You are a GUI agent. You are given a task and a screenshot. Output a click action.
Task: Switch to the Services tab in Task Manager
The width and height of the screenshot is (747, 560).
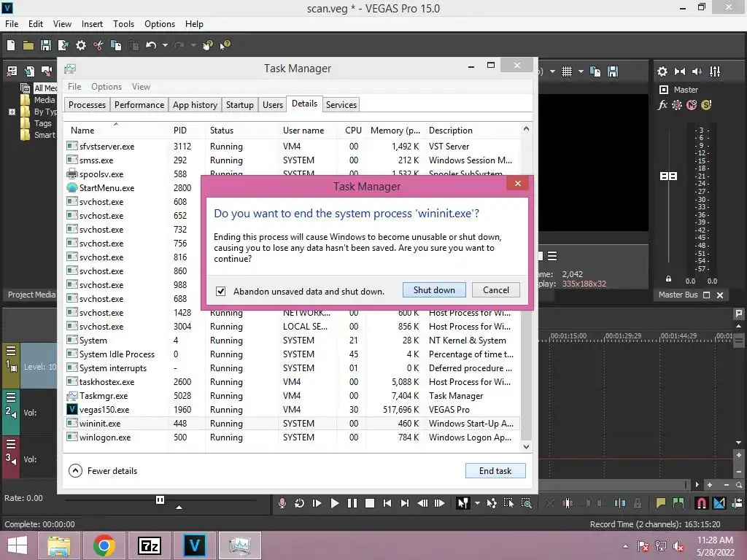341,105
